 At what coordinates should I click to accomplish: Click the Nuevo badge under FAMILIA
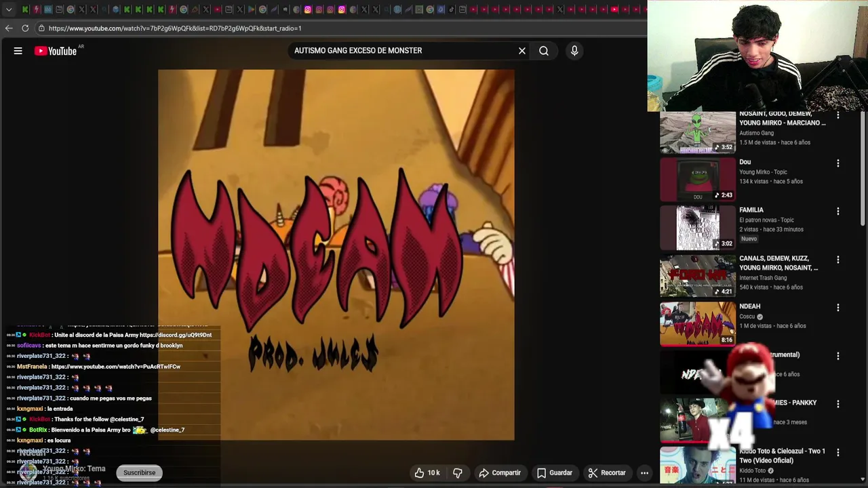click(749, 239)
